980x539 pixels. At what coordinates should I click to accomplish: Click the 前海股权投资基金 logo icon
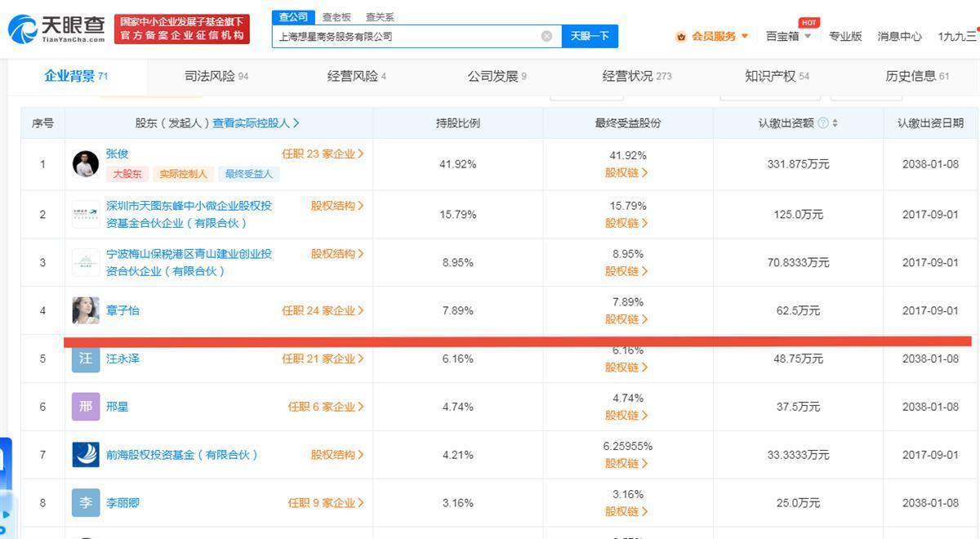click(86, 455)
